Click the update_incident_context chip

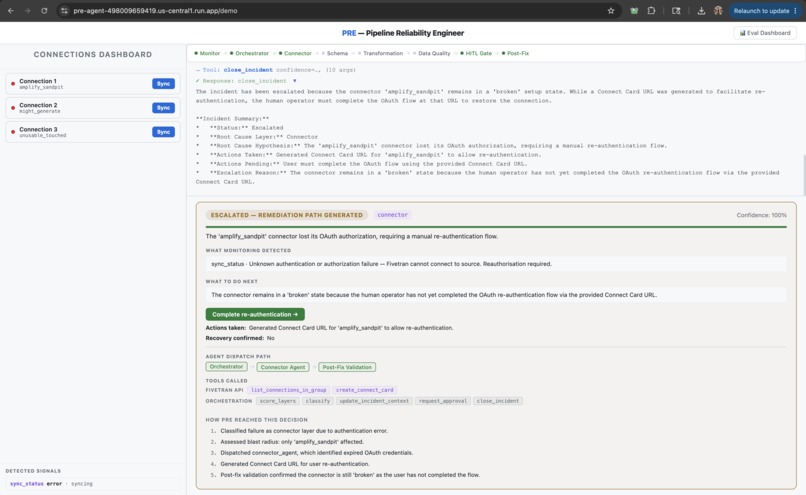374,401
